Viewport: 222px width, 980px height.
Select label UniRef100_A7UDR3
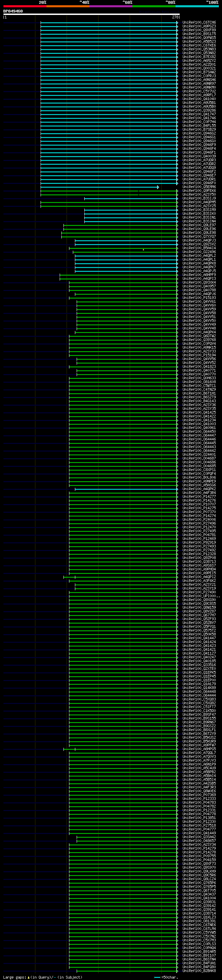pyautogui.click(x=199, y=160)
